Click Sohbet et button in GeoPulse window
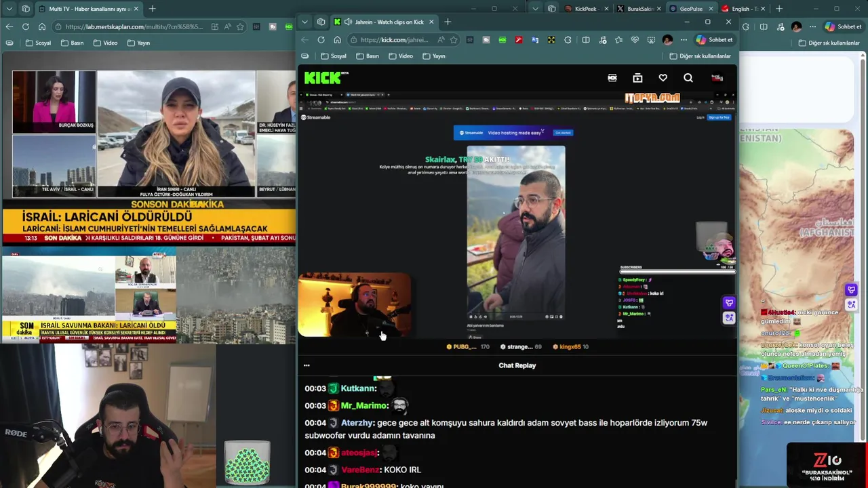This screenshot has width=868, height=488. click(x=843, y=26)
